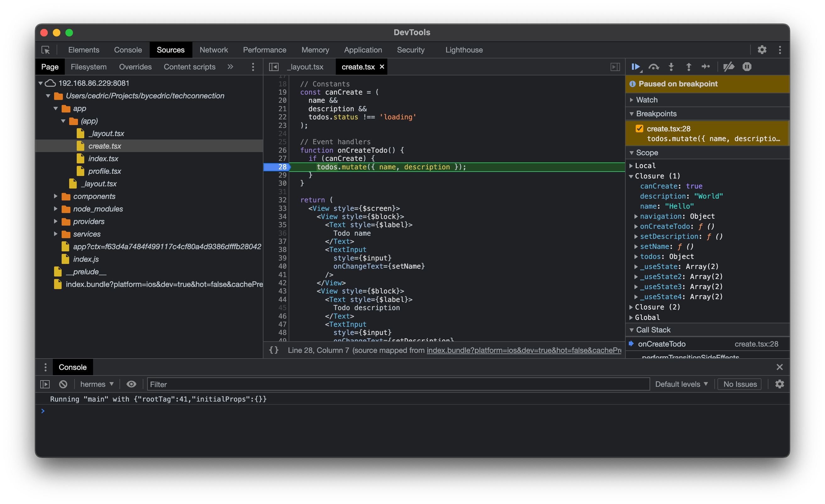Step over the next function call
This screenshot has width=825, height=504.
point(654,67)
